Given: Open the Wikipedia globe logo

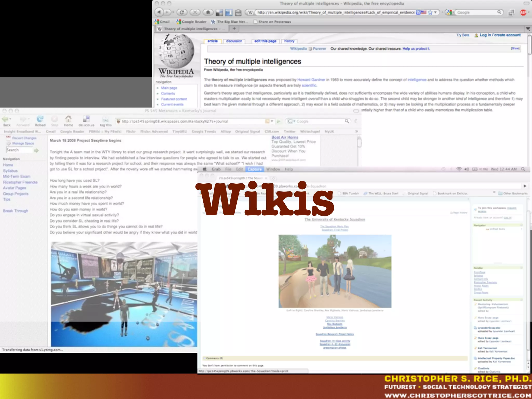Looking at the screenshot, I should point(176,51).
